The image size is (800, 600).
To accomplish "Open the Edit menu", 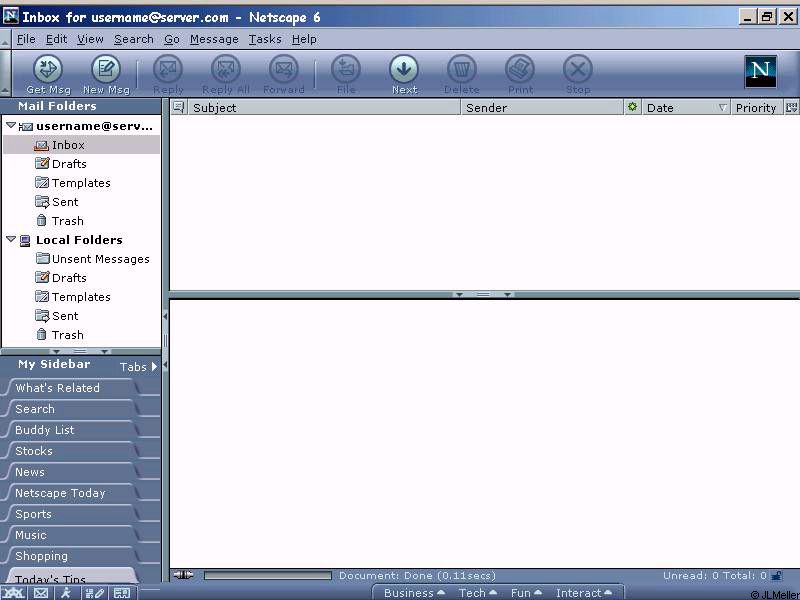I will (56, 39).
